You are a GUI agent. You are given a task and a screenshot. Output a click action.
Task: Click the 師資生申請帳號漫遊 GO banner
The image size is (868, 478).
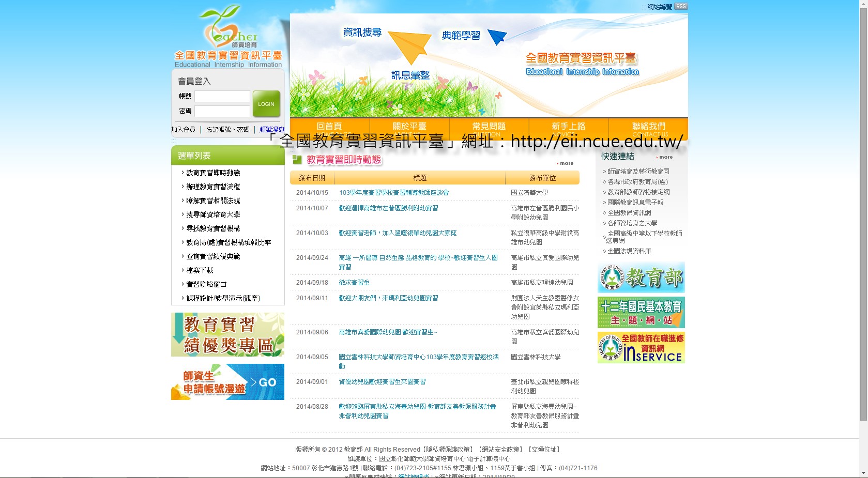(x=227, y=382)
